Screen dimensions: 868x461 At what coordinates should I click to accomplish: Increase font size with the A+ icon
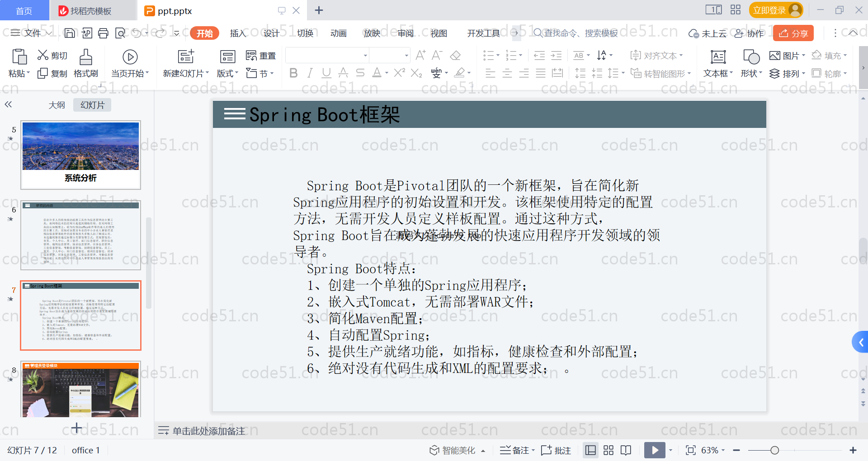click(420, 55)
